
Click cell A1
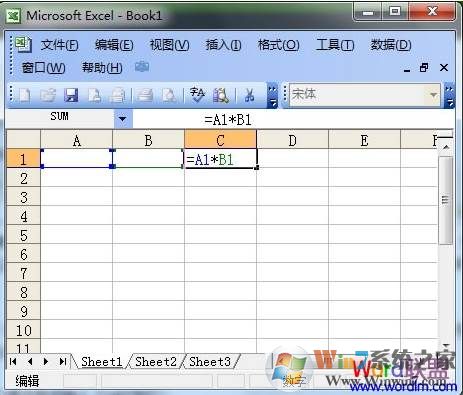[77, 159]
